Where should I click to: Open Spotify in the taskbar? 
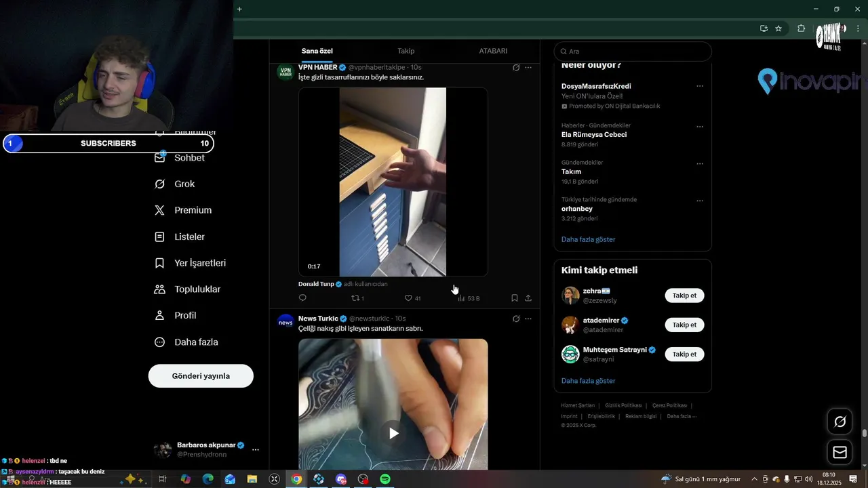[x=385, y=479]
